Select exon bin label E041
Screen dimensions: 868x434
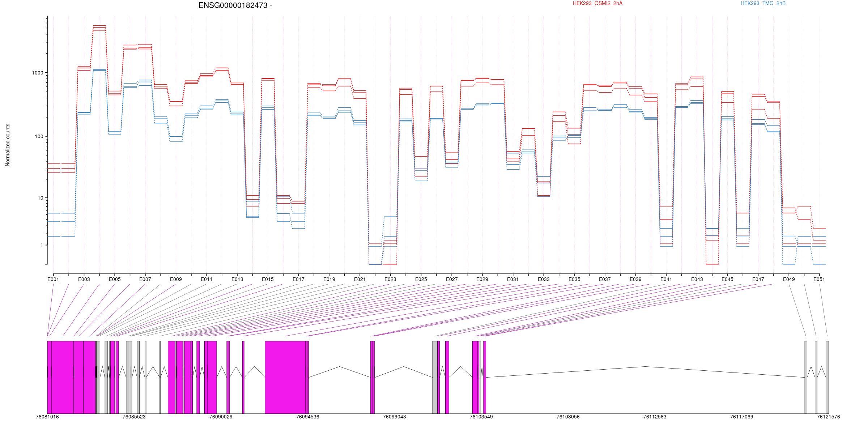(x=666, y=279)
